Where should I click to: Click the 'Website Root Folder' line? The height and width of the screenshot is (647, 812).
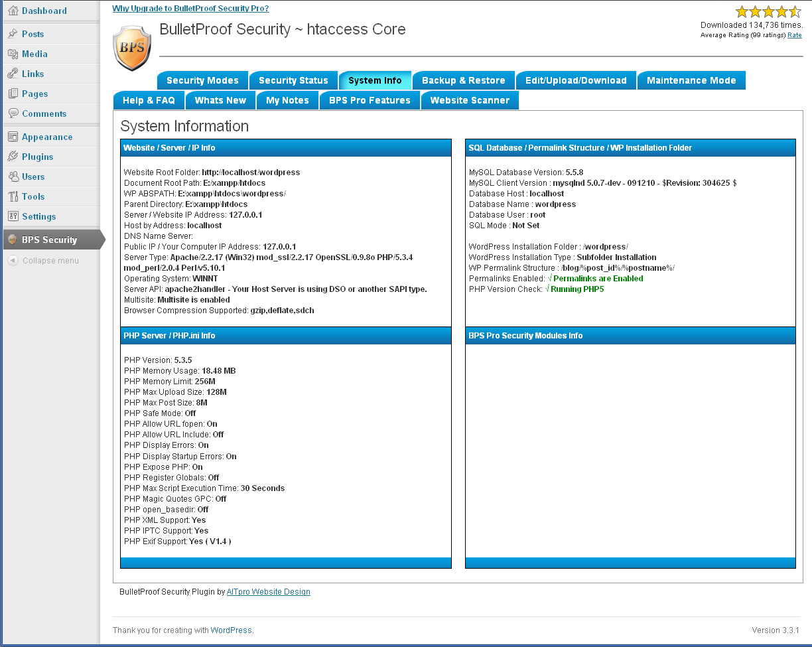tap(212, 173)
